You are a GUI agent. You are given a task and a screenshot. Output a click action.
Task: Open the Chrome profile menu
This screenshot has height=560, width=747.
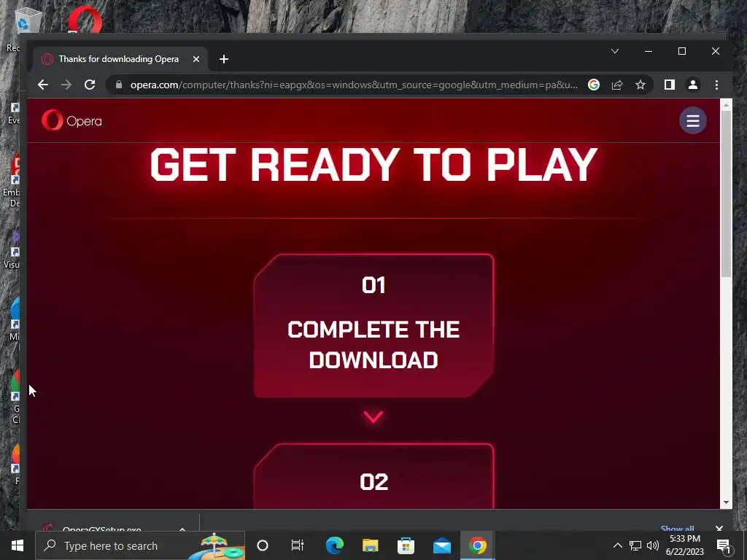[x=693, y=85]
